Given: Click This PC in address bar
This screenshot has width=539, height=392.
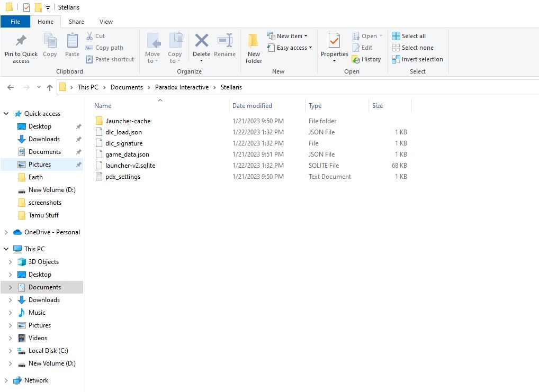Looking at the screenshot, I should click(88, 87).
